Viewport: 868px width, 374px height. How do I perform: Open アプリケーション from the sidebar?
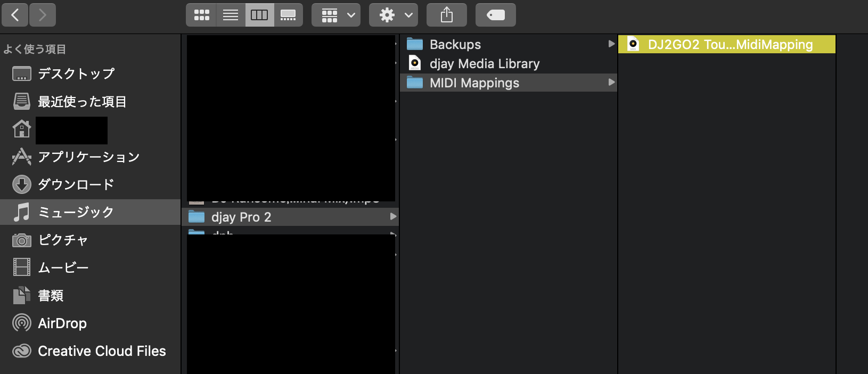pos(88,157)
